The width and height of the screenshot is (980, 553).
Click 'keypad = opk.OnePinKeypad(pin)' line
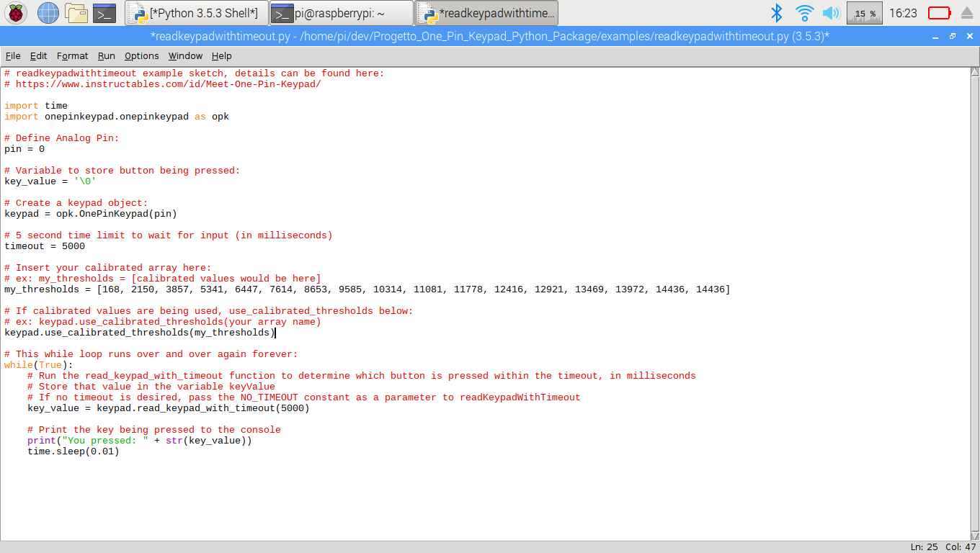tap(91, 214)
